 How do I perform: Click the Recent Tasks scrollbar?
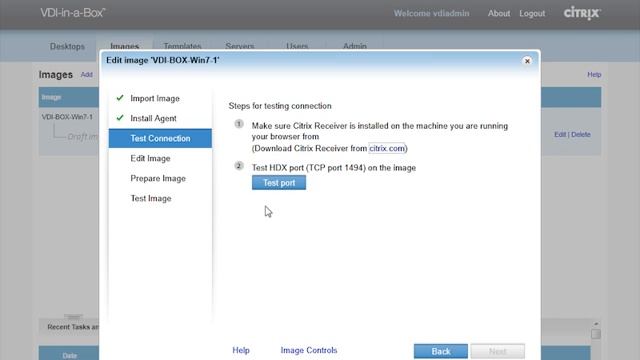[596, 334]
